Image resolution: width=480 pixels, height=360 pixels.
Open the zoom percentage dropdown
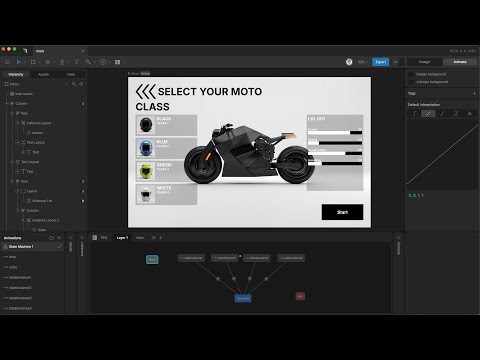tap(362, 62)
